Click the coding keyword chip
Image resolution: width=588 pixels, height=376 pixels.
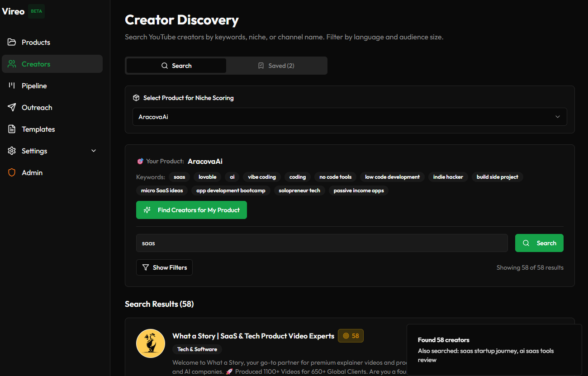click(298, 177)
